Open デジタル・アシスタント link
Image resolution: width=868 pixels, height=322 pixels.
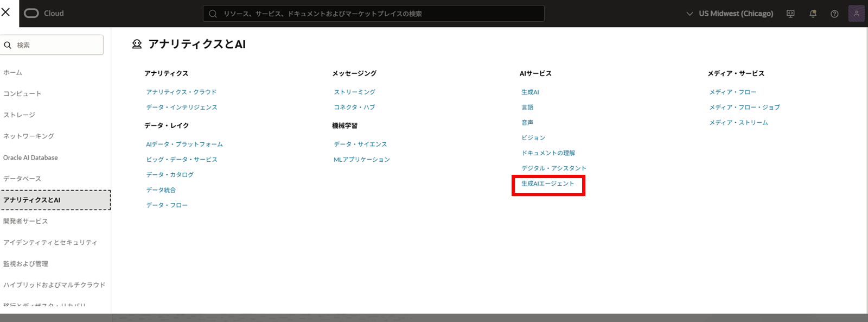click(x=554, y=168)
